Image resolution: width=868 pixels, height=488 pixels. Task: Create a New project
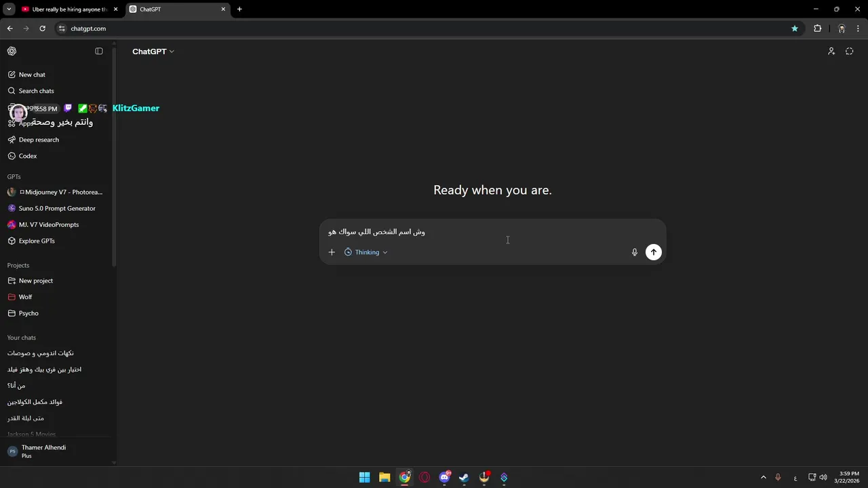57,281
